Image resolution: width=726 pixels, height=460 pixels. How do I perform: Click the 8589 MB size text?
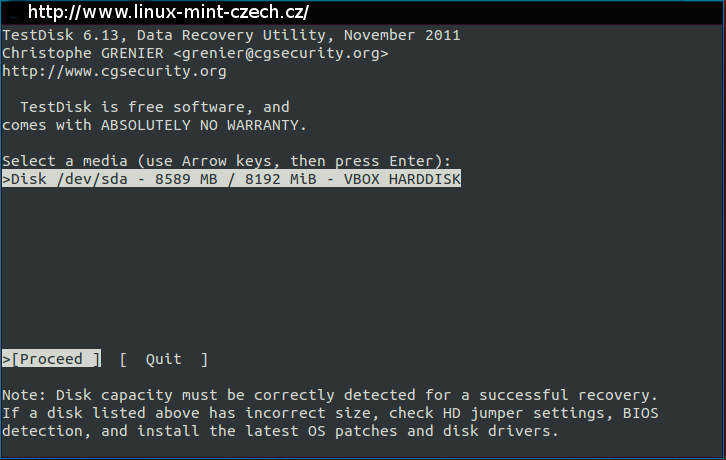(x=186, y=179)
